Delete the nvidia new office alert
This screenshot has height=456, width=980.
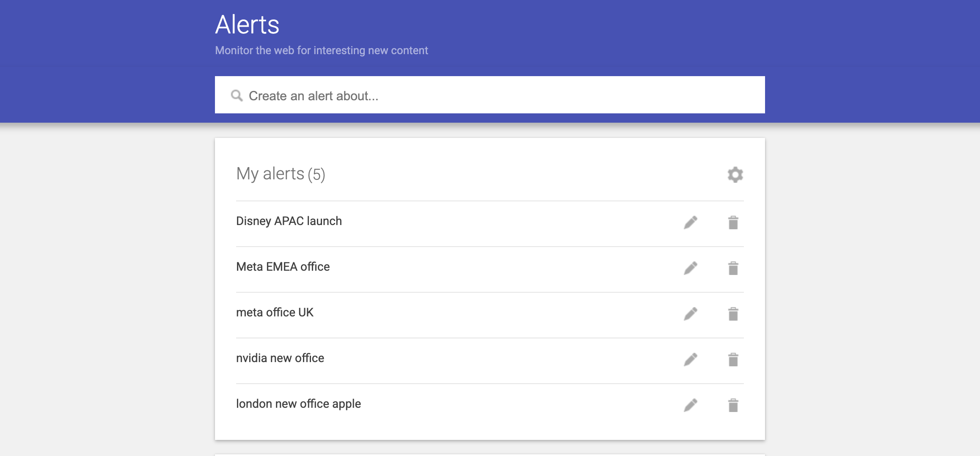click(733, 359)
